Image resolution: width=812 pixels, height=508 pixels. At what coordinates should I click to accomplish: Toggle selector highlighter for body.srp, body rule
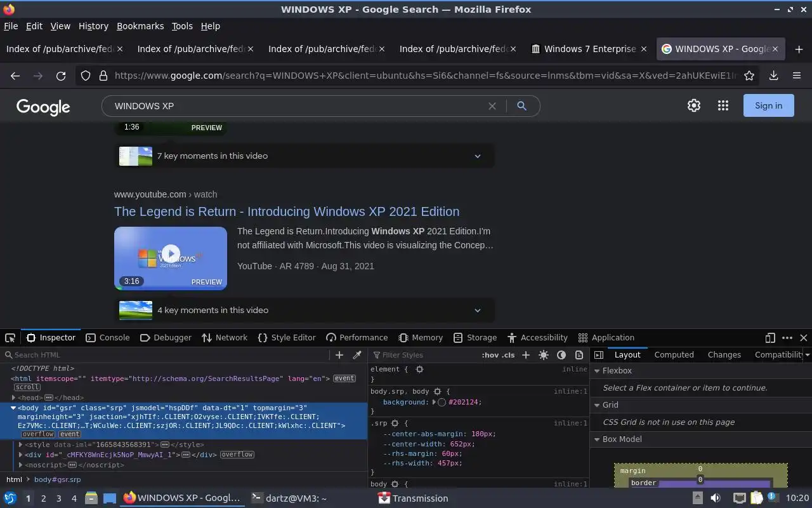(437, 392)
